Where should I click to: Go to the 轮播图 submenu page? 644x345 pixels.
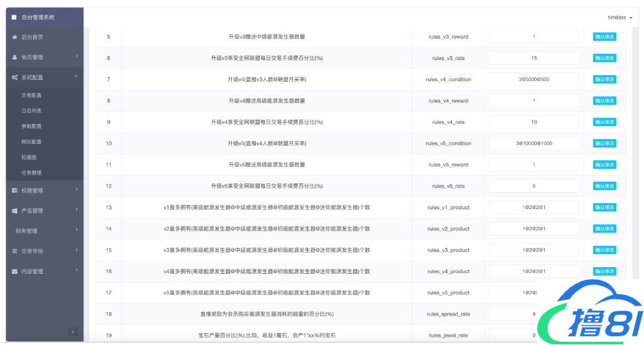(29, 157)
